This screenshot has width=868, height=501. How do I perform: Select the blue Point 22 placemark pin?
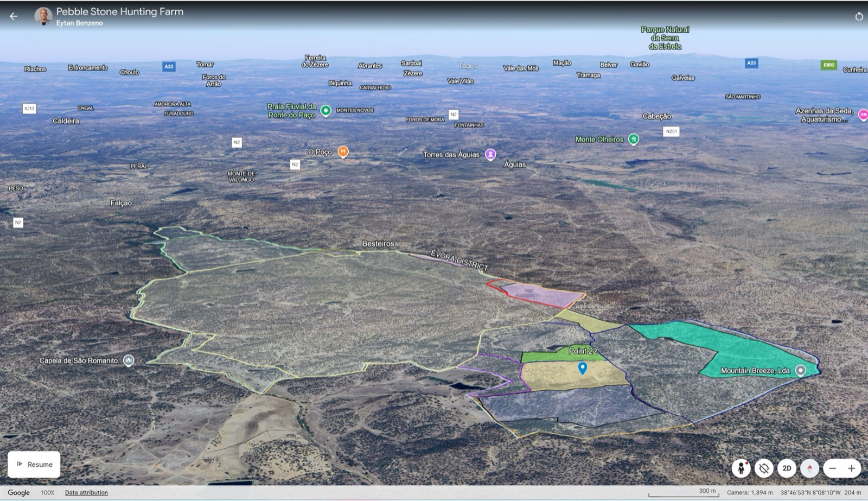583,369
